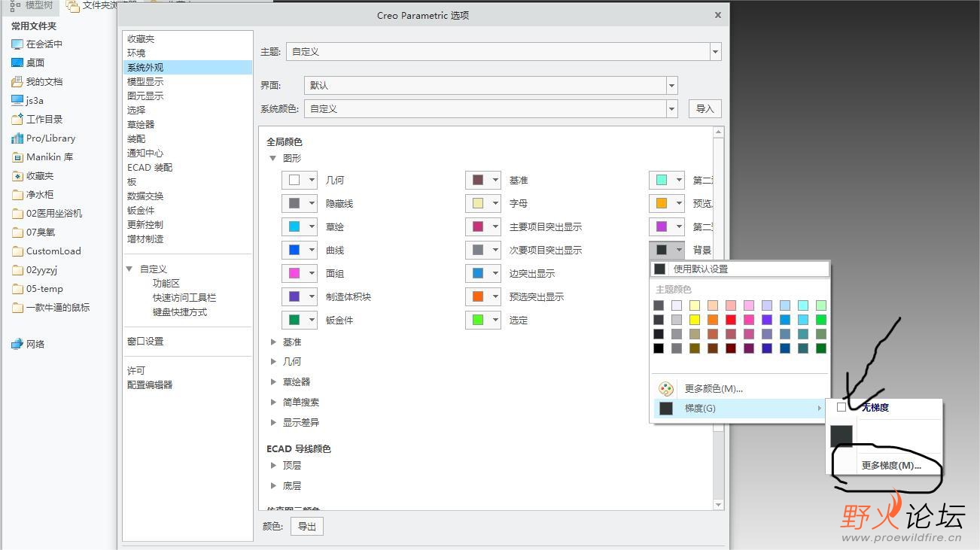This screenshot has width=980, height=550.
Task: Pick the pure black theme color
Action: tap(659, 348)
